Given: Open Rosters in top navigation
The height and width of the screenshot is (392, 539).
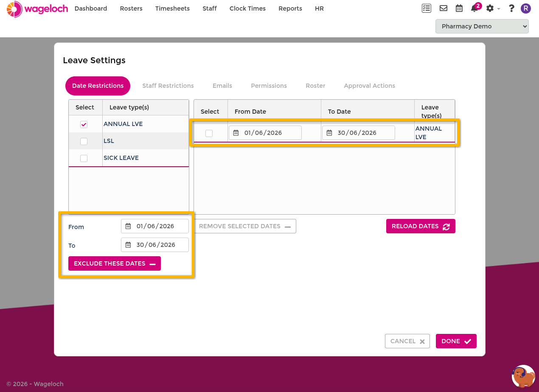Looking at the screenshot, I should click(131, 8).
